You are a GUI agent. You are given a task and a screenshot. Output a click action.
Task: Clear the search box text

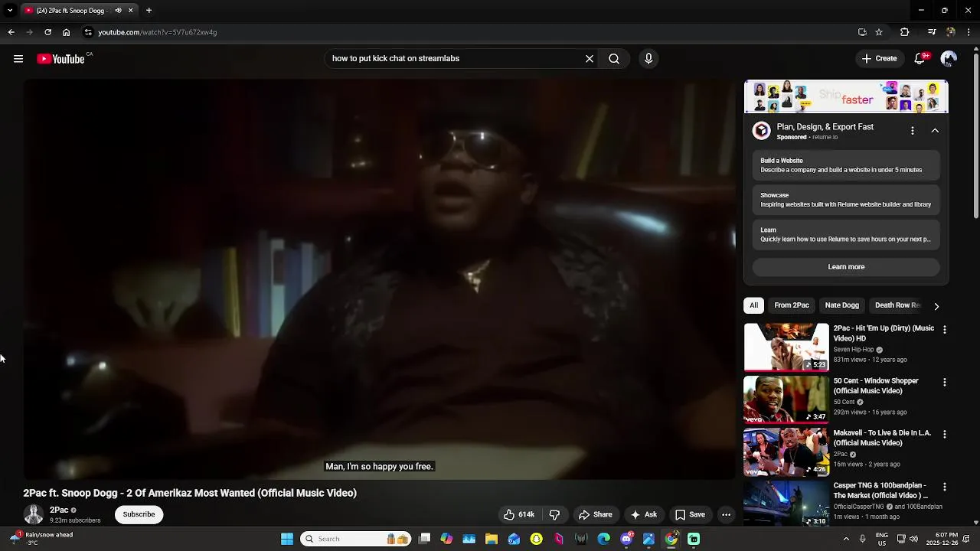click(590, 59)
